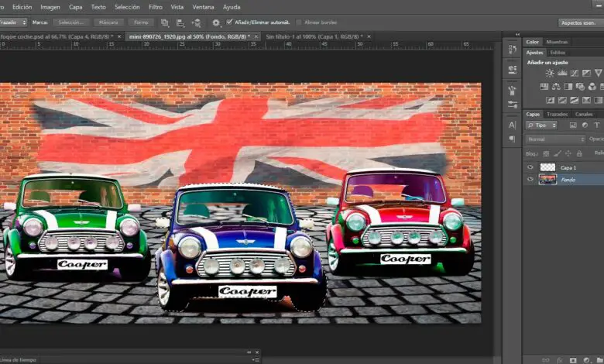Open the Tipo layer filter dropdown
Screen dimensions: 604x364
tap(541, 125)
